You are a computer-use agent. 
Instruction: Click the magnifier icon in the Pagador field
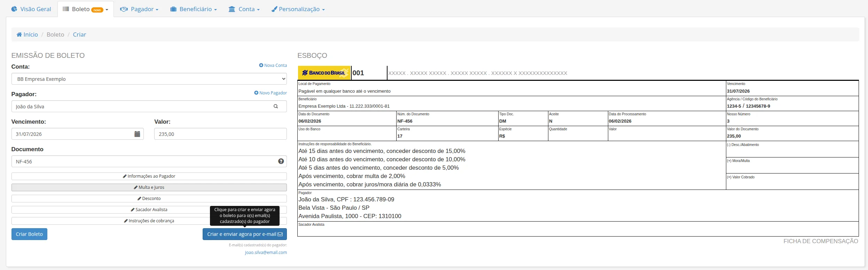pyautogui.click(x=276, y=106)
